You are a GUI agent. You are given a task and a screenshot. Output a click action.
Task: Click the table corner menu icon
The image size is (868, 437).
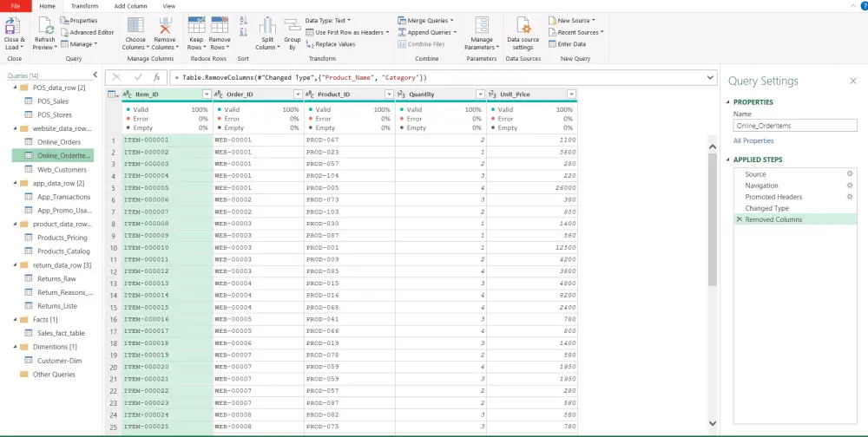coord(113,95)
